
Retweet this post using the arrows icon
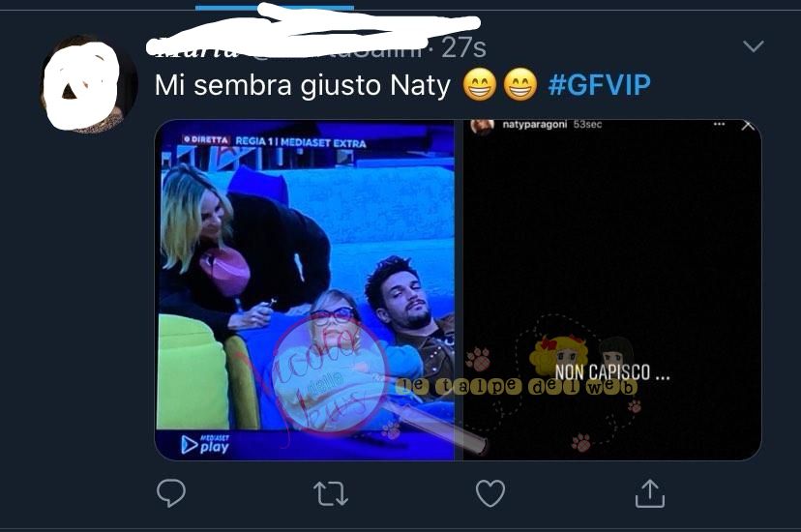331,493
